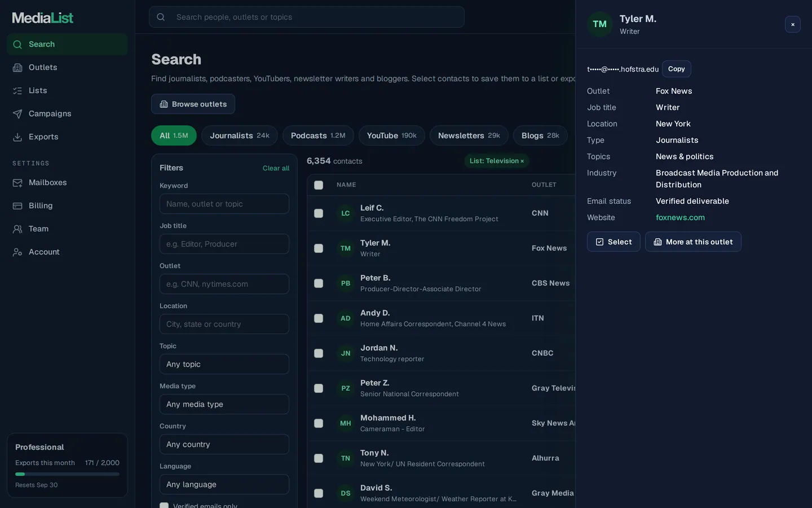Check the box for Tony N.
Screen dimensions: 812x508
click(x=319, y=458)
